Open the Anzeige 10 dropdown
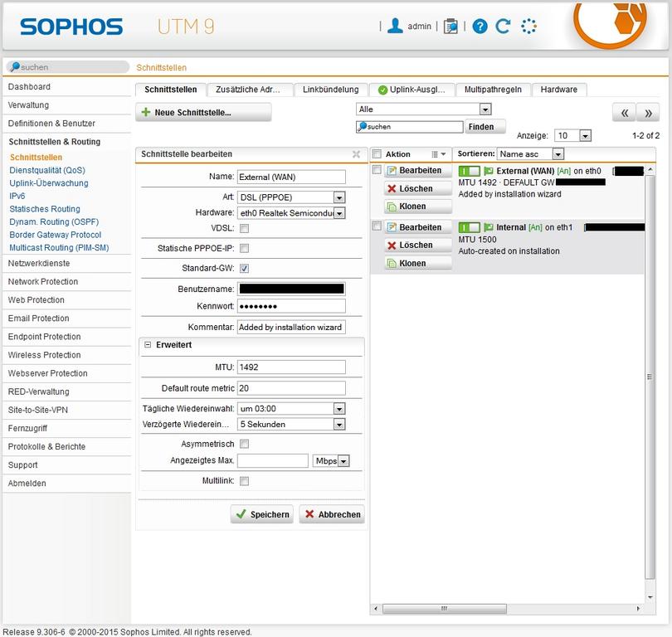 click(x=573, y=136)
